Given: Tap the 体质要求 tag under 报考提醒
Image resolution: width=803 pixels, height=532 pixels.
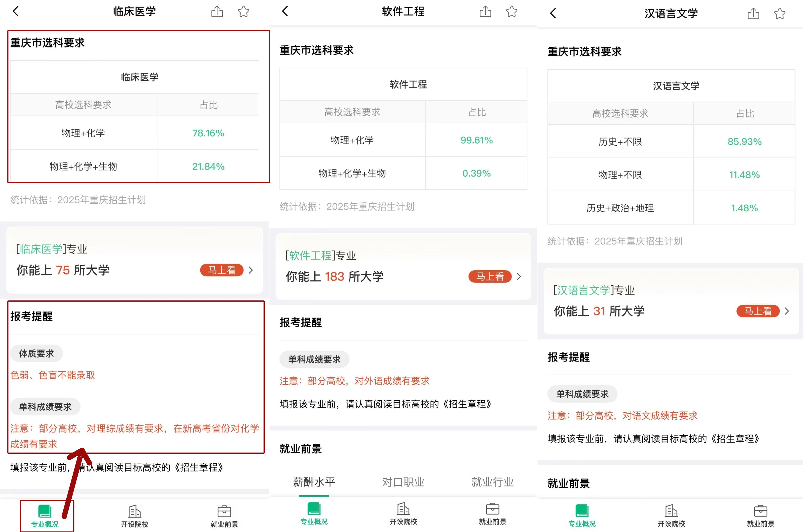Looking at the screenshot, I should [36, 353].
